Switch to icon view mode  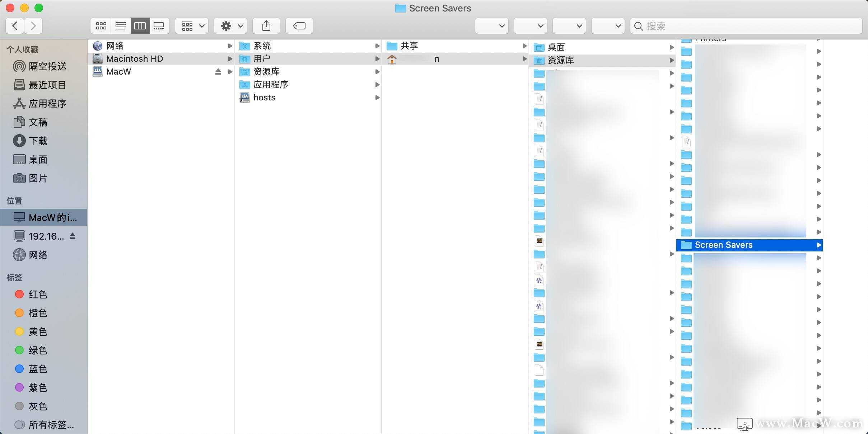click(x=101, y=26)
